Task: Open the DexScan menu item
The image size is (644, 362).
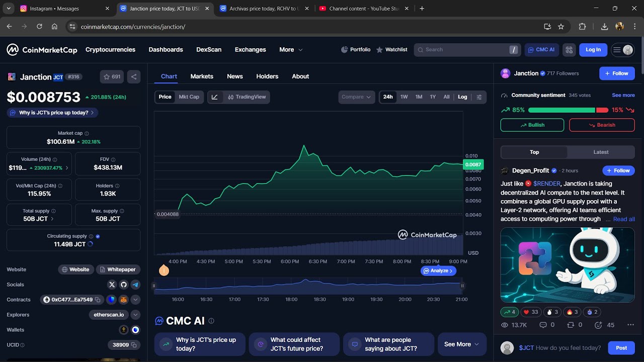Action: click(x=209, y=50)
